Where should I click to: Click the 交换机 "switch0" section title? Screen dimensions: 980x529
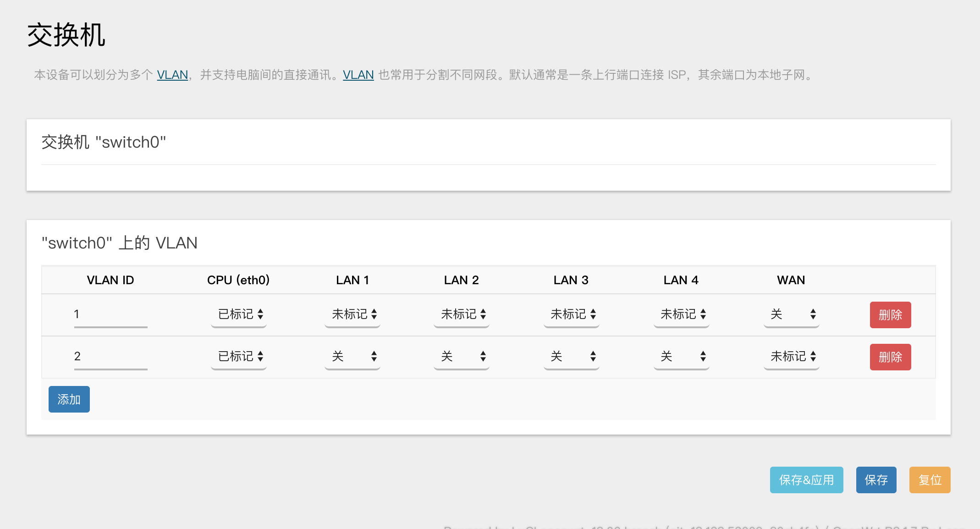point(104,142)
